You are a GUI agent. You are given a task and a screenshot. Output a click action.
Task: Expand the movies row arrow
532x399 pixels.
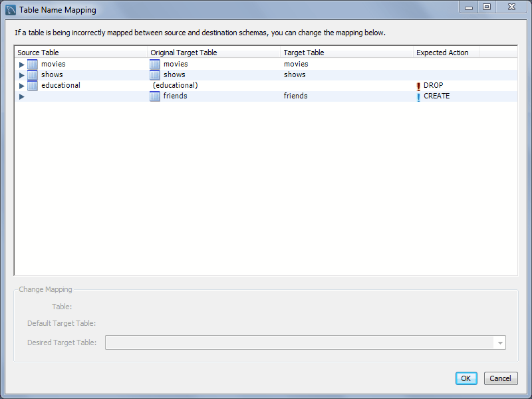[22, 65]
